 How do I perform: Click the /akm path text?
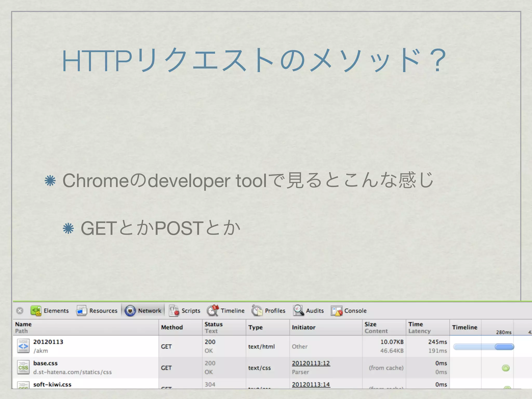[x=41, y=351]
